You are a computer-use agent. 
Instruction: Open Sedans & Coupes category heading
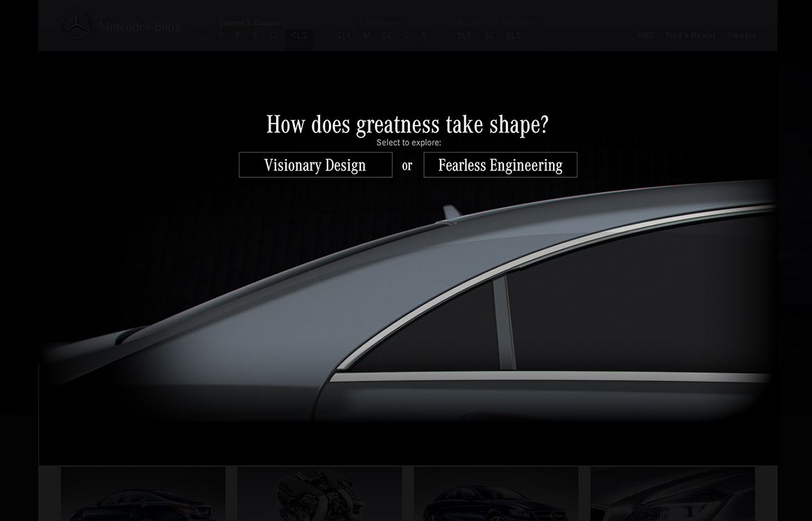pos(249,23)
